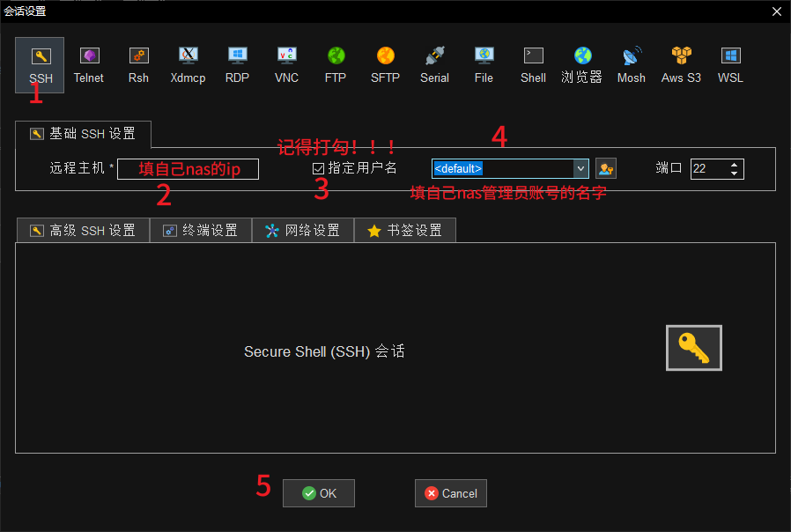The width and height of the screenshot is (791, 532).
Task: Click the Secure Shell (SSH) 会话 text
Action: [324, 351]
